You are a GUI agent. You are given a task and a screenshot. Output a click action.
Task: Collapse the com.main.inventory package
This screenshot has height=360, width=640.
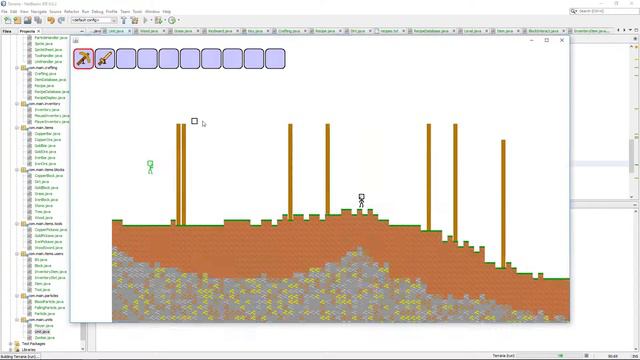point(17,104)
